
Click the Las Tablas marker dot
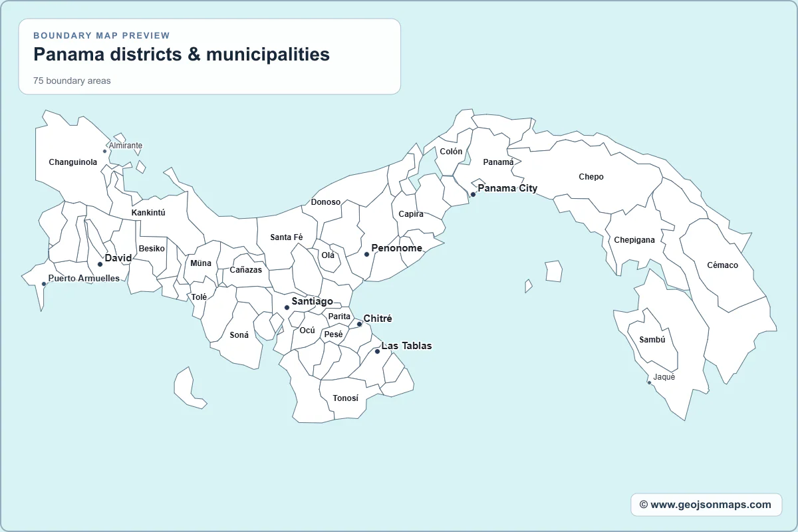pyautogui.click(x=377, y=351)
